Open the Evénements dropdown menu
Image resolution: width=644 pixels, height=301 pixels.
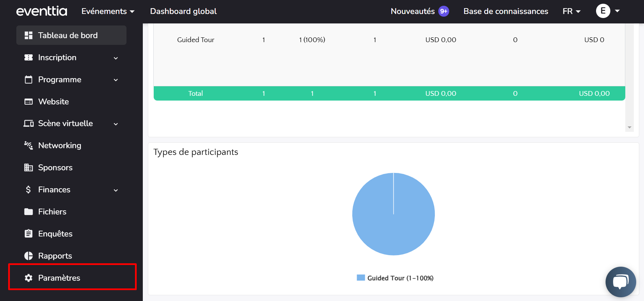pos(108,11)
